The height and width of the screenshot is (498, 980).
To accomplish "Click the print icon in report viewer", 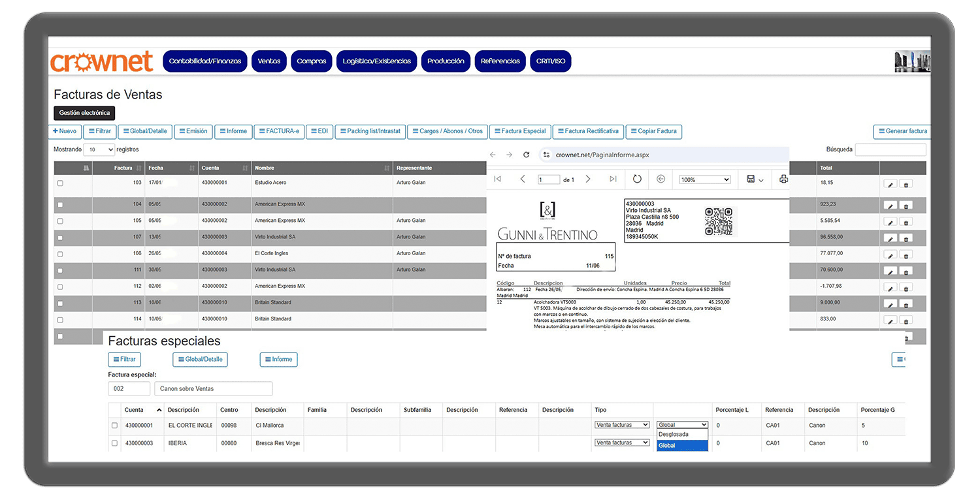I will tap(784, 179).
